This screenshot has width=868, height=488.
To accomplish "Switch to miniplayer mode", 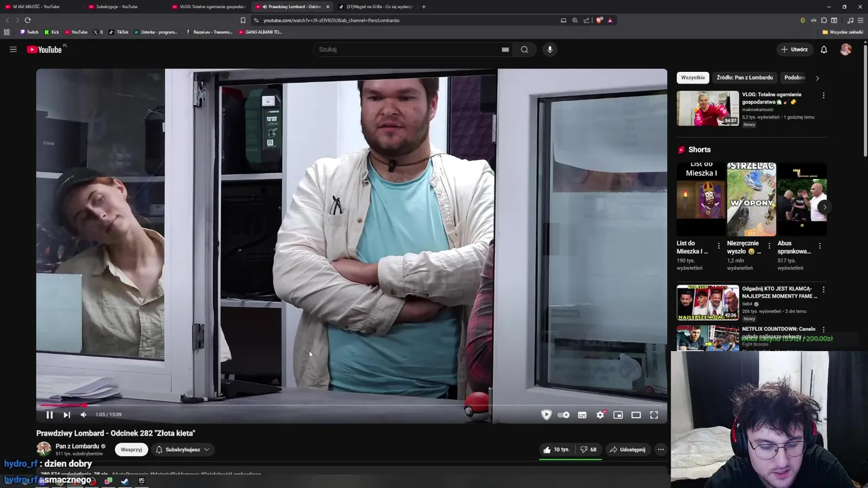I will [x=618, y=415].
